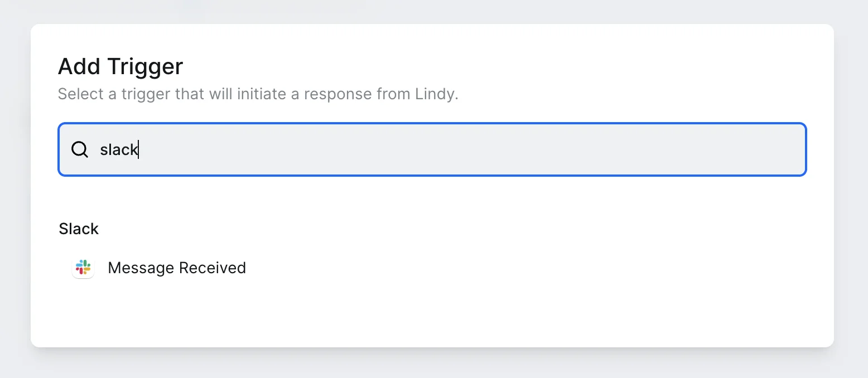Click the subtitle about initiating a response

tap(258, 94)
